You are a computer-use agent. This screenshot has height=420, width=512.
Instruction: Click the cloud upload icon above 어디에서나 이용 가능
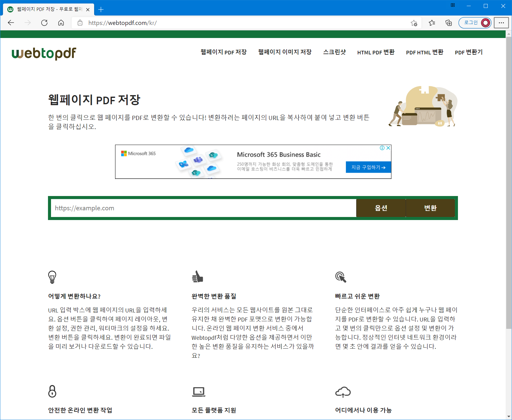[x=343, y=392]
